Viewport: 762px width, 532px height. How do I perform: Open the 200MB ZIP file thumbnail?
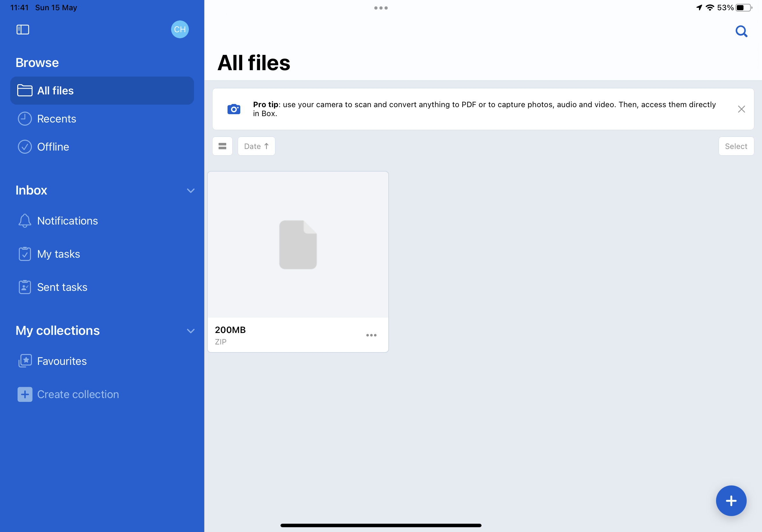[298, 244]
